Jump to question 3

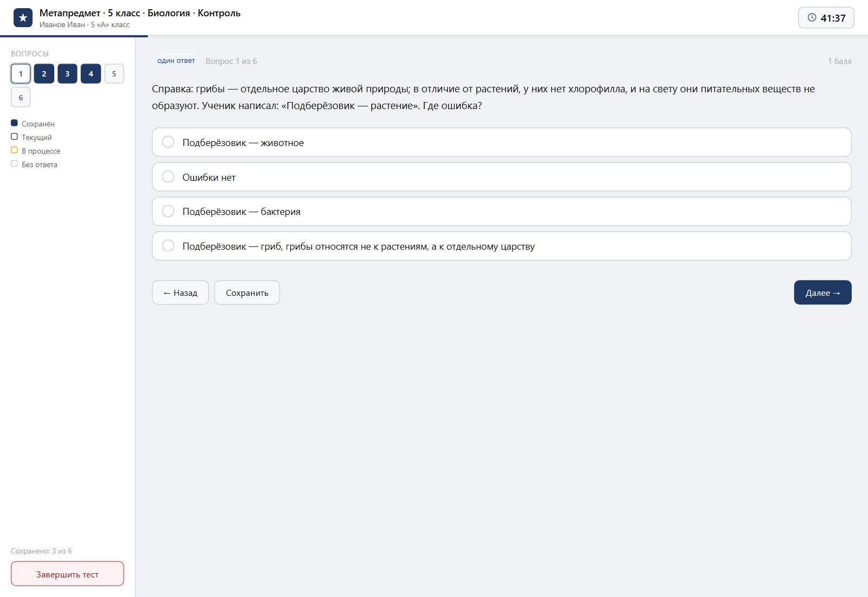click(x=67, y=74)
